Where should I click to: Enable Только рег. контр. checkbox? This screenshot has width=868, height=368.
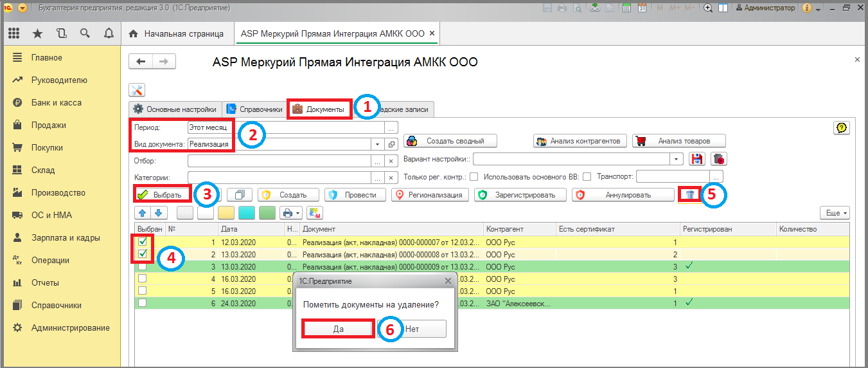click(x=474, y=176)
